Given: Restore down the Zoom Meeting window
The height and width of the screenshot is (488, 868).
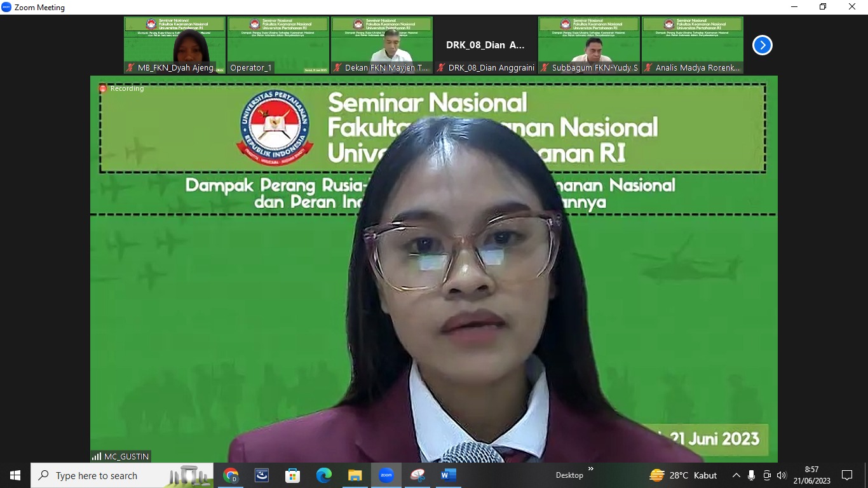Looking at the screenshot, I should [x=823, y=7].
